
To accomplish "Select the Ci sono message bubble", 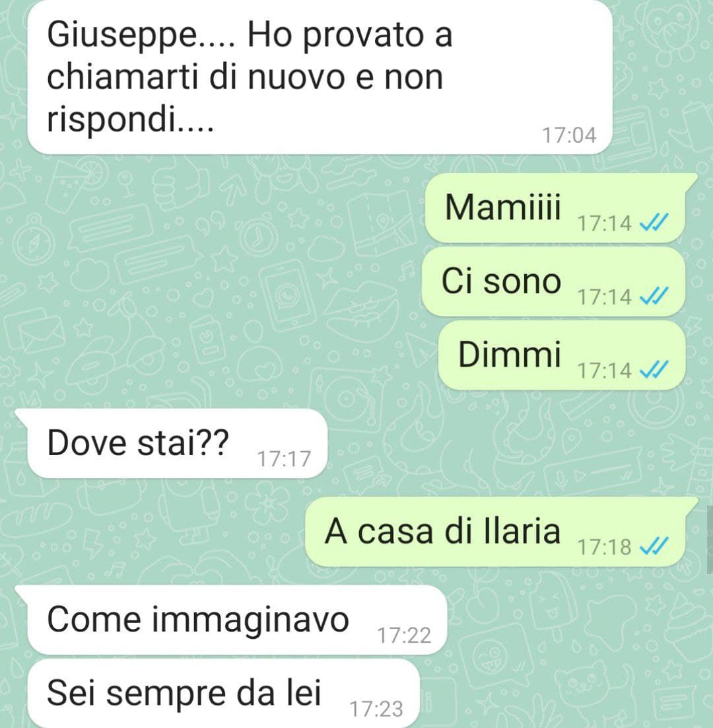I will tap(553, 282).
